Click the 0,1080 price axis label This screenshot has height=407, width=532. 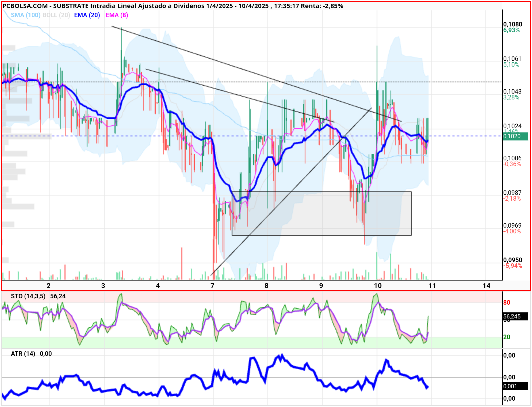click(x=512, y=24)
